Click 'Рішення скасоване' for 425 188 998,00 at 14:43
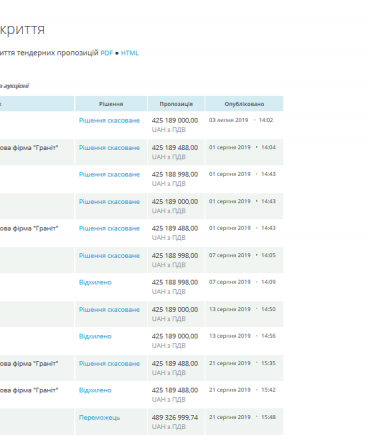This screenshot has height=445, width=368. coord(109,175)
